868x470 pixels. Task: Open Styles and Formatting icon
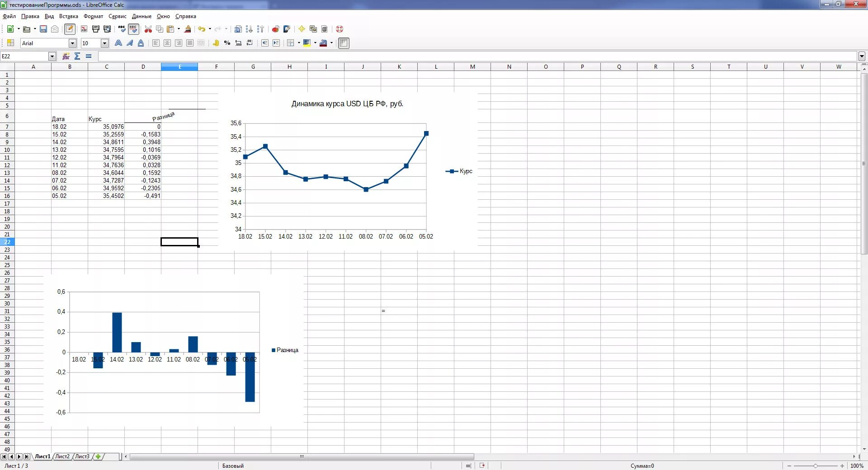coord(10,43)
